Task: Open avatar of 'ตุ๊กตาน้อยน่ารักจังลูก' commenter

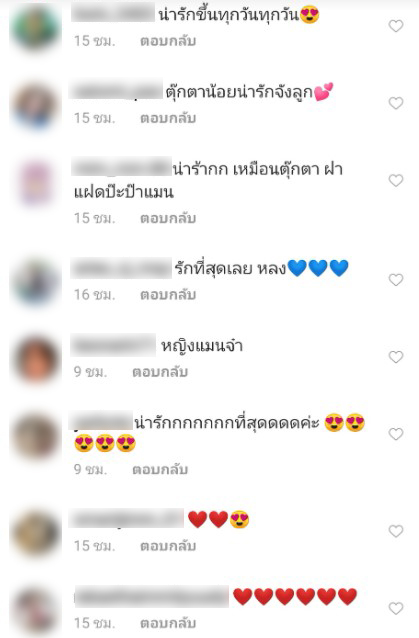Action: (36, 105)
